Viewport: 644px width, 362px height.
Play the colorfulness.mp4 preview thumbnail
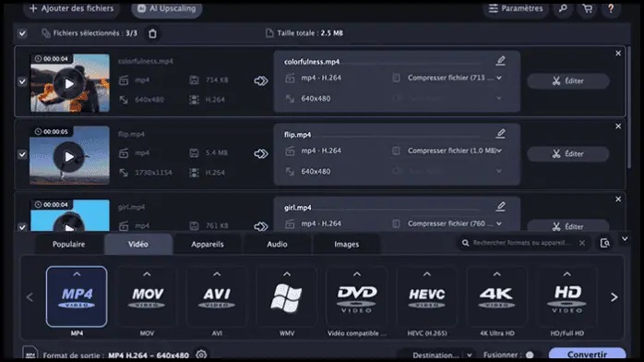tap(69, 84)
